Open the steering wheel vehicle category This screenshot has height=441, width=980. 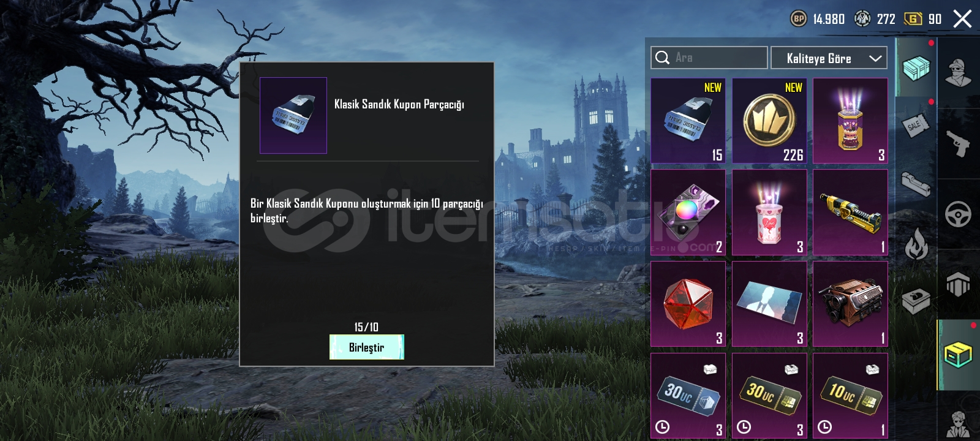[959, 214]
